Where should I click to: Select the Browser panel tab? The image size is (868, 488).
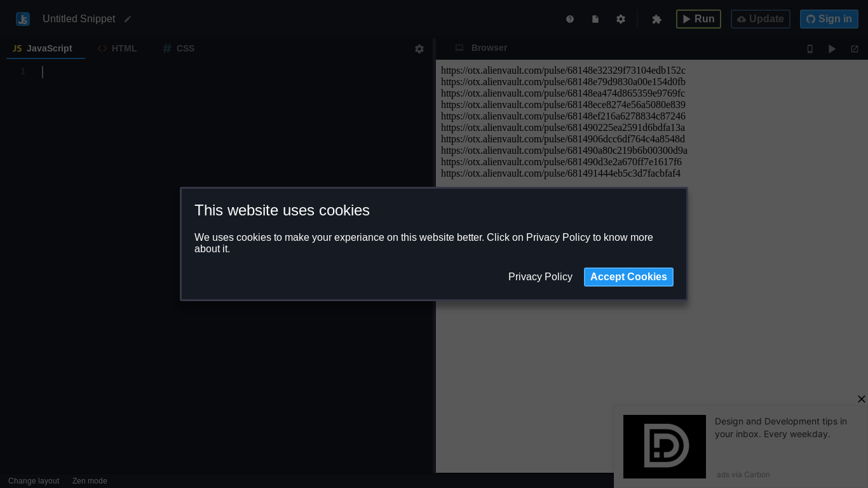point(481,48)
